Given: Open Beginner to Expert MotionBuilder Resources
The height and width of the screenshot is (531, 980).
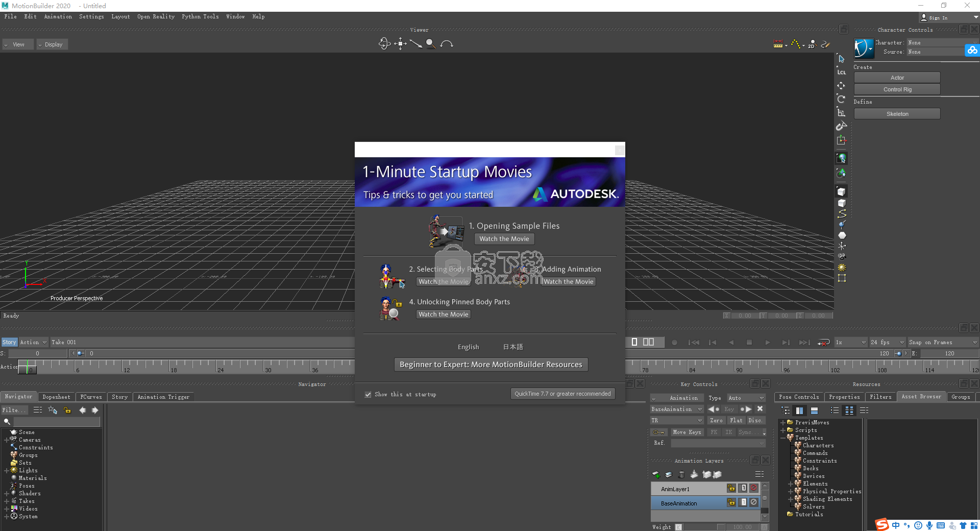Looking at the screenshot, I should pyautogui.click(x=491, y=365).
